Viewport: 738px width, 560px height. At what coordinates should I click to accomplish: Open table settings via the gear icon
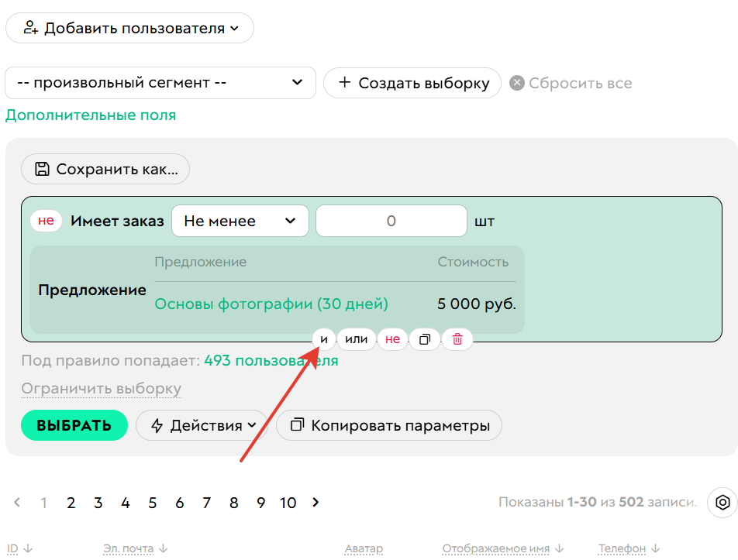(x=721, y=503)
